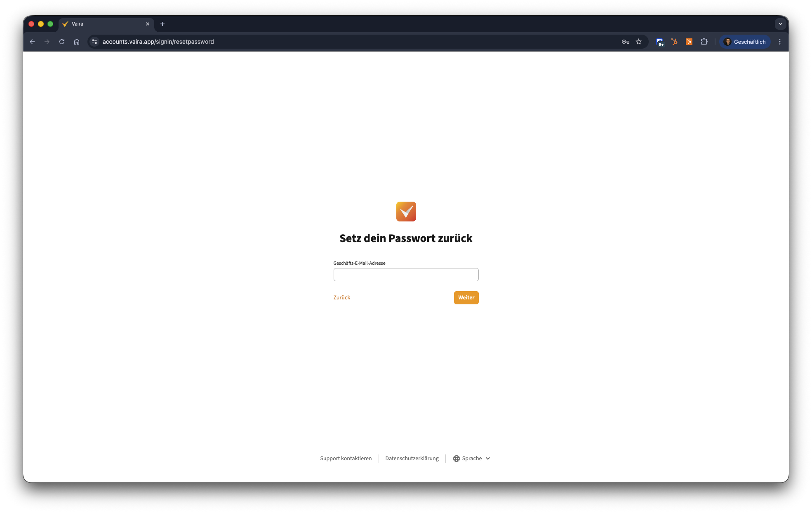View site information icon in address bar

[94, 42]
